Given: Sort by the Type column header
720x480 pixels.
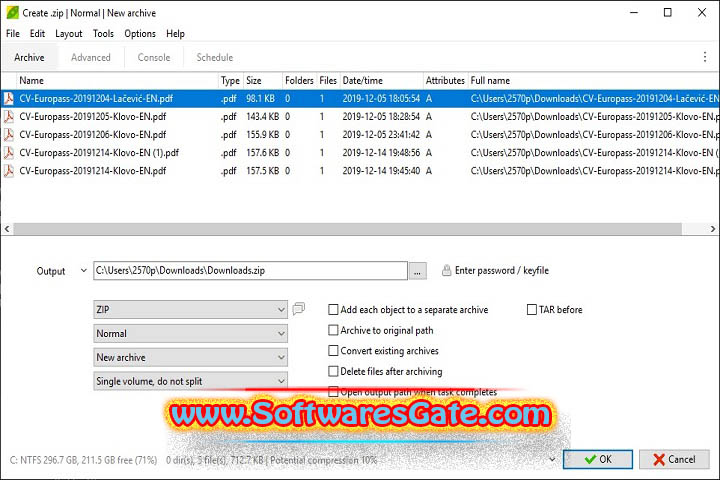Looking at the screenshot, I should tap(231, 80).
